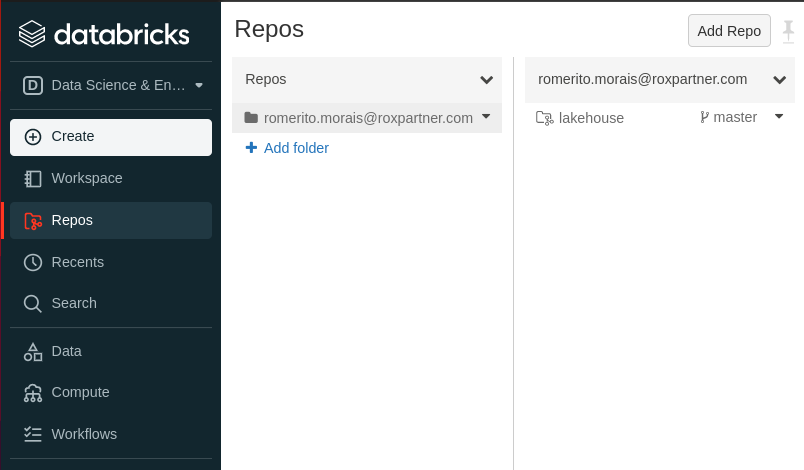Open the lakehouse repo
Image resolution: width=804 pixels, height=470 pixels.
pos(591,118)
